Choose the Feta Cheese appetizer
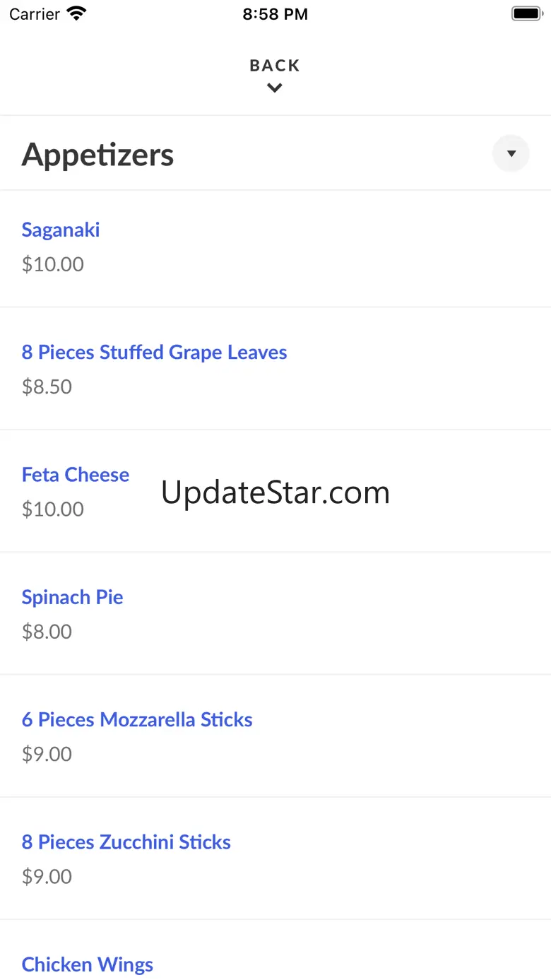The width and height of the screenshot is (551, 980). 76,475
